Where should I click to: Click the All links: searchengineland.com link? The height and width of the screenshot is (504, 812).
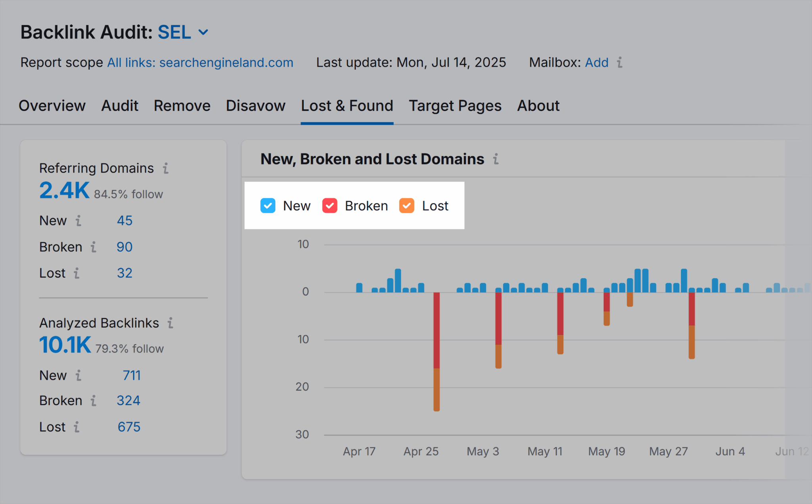pyautogui.click(x=200, y=63)
